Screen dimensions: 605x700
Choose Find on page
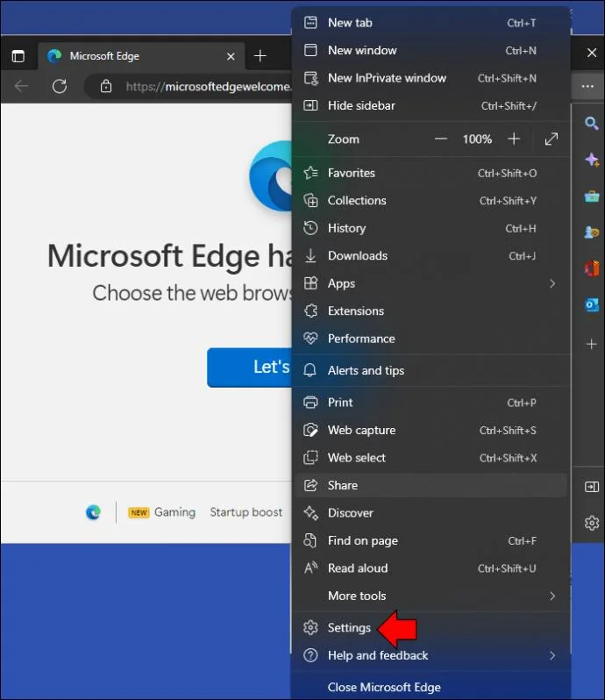pos(431,540)
